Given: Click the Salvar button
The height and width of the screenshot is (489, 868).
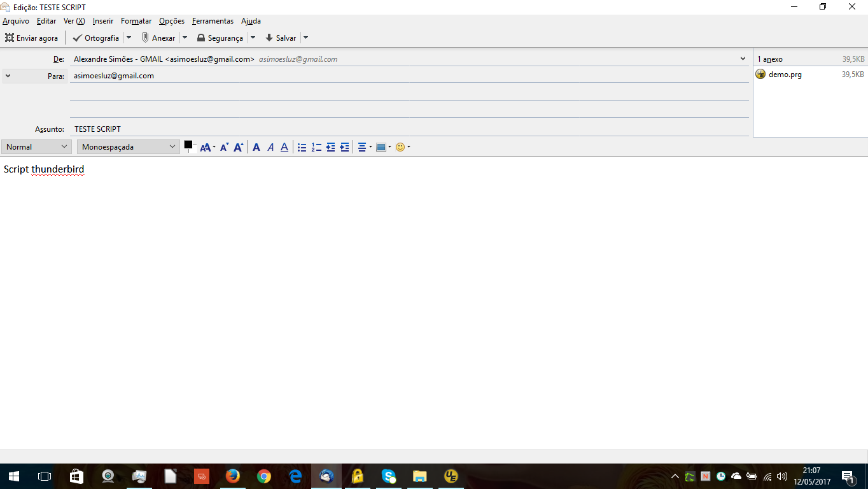Looking at the screenshot, I should (281, 38).
